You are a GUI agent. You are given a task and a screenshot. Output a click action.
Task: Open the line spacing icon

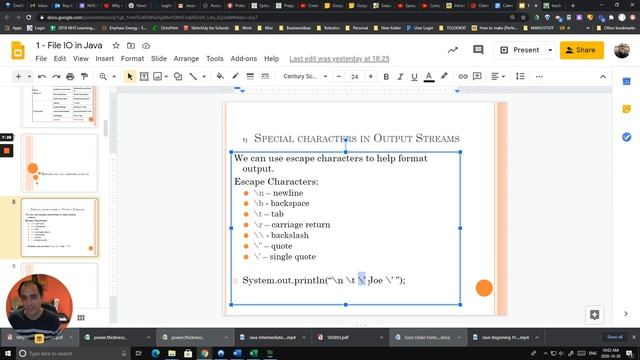coord(520,76)
